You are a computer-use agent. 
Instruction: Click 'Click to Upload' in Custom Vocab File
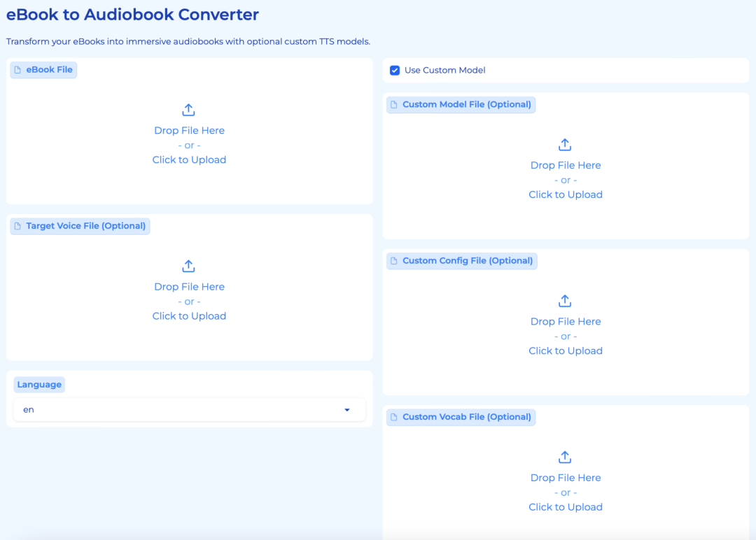pyautogui.click(x=566, y=507)
